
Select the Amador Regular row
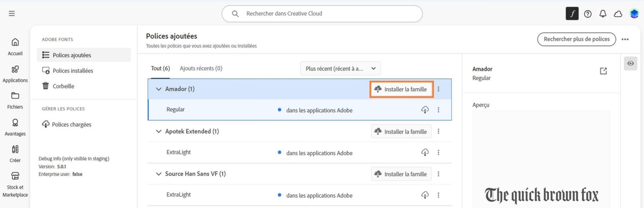pyautogui.click(x=300, y=110)
